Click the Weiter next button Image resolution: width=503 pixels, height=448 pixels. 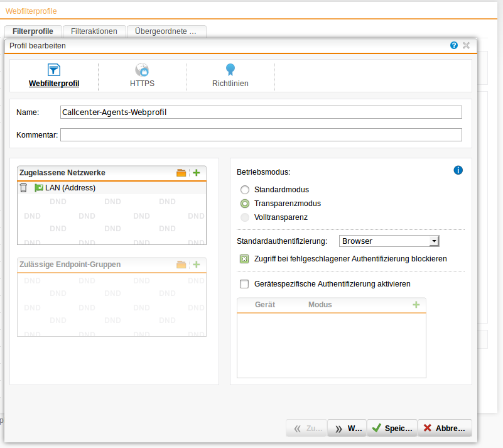[x=347, y=429]
